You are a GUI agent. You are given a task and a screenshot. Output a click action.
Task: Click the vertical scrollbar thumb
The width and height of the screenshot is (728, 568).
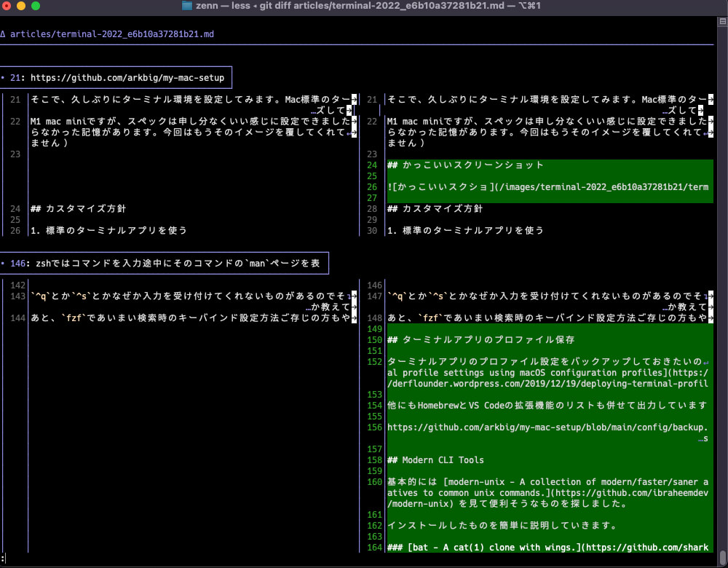(723, 557)
